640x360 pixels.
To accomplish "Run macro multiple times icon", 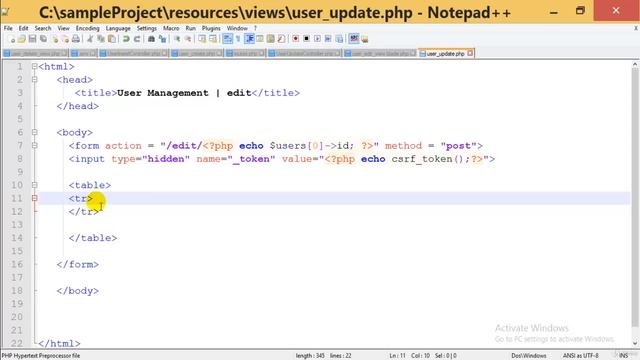I will [x=328, y=39].
